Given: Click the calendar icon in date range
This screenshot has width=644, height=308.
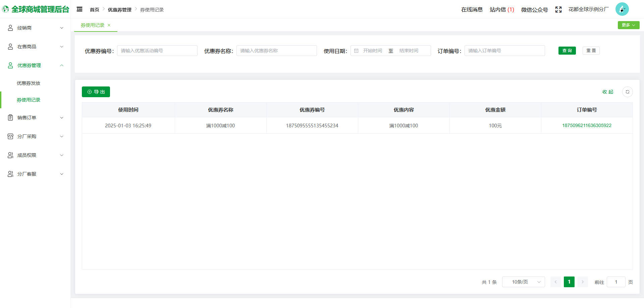Looking at the screenshot, I should pyautogui.click(x=356, y=51).
